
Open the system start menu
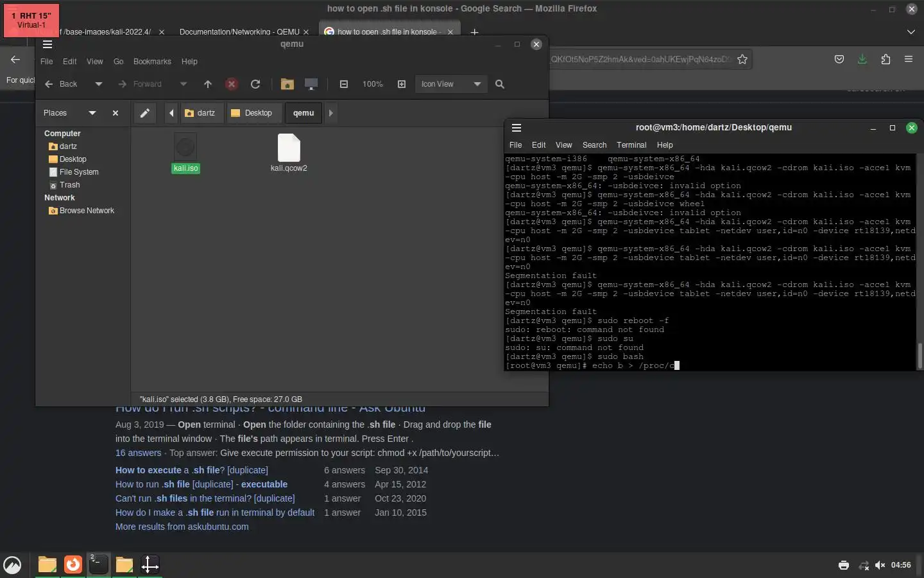(12, 565)
